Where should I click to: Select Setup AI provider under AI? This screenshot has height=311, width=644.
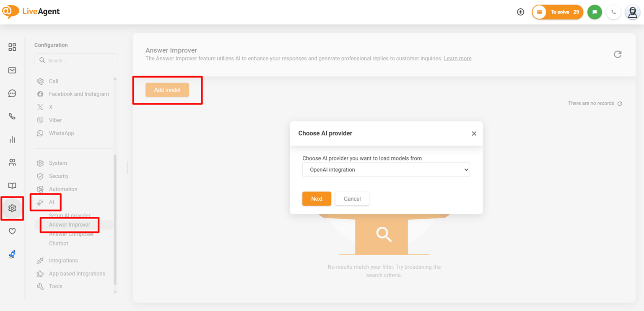[70, 215]
